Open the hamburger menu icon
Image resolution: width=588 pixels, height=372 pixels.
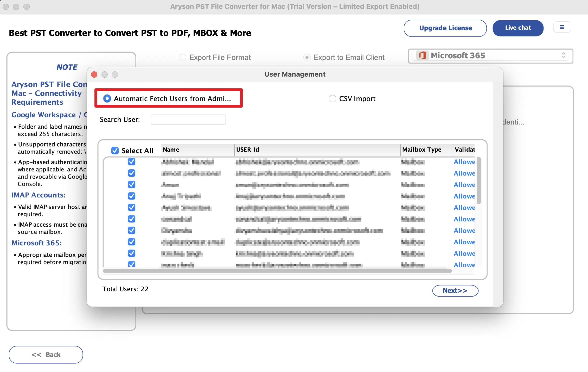562,27
